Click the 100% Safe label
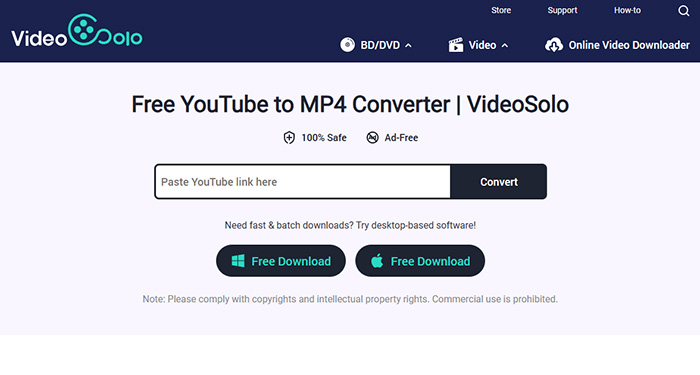The width and height of the screenshot is (700, 375). pos(324,138)
